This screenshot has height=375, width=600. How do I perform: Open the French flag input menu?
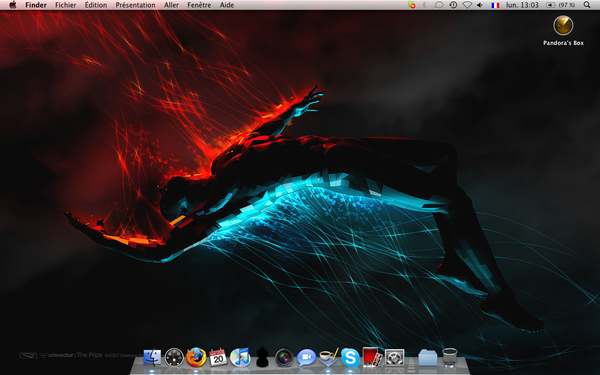(496, 5)
